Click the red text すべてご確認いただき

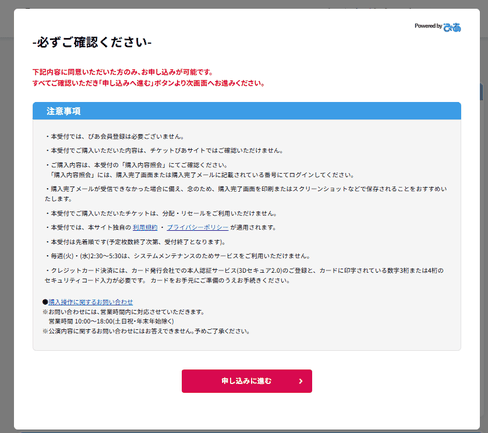pyautogui.click(x=65, y=83)
